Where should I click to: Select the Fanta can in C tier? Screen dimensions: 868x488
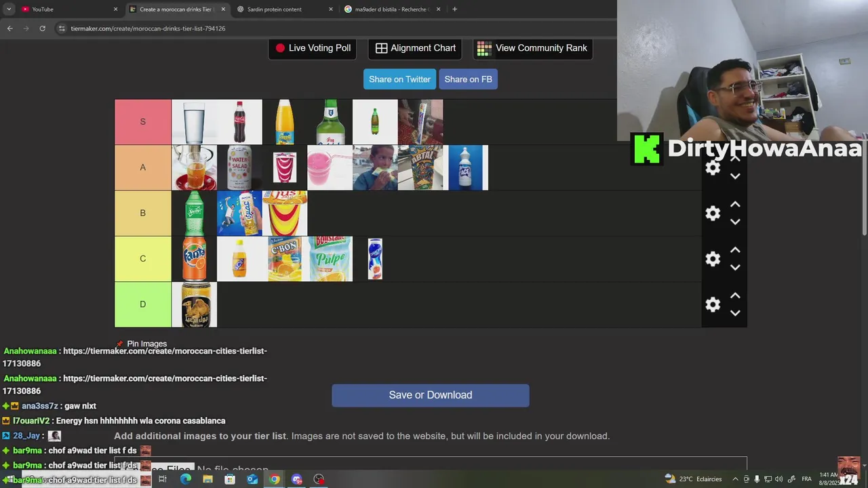click(194, 258)
